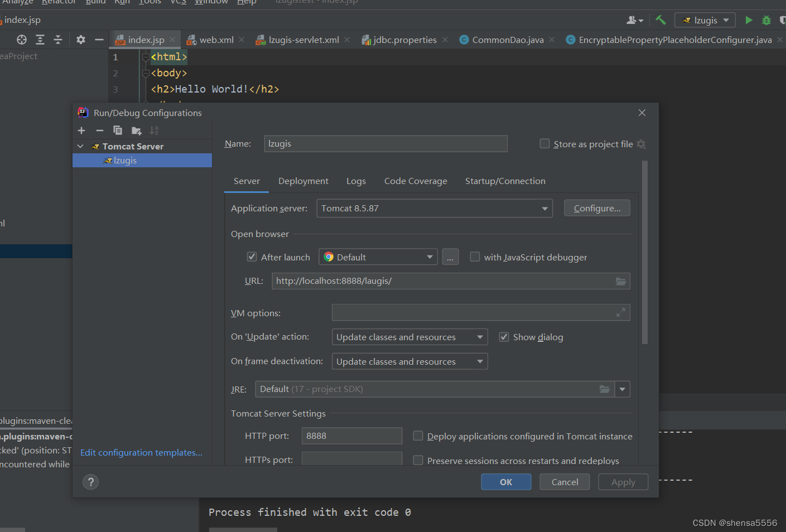Open On frame deactivation dropdown
Viewport: 786px width, 532px height.
pos(410,361)
